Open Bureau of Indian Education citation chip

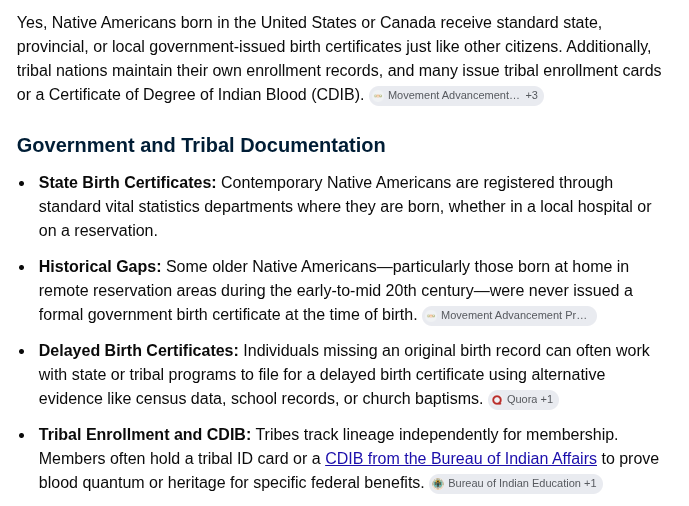coord(516,484)
